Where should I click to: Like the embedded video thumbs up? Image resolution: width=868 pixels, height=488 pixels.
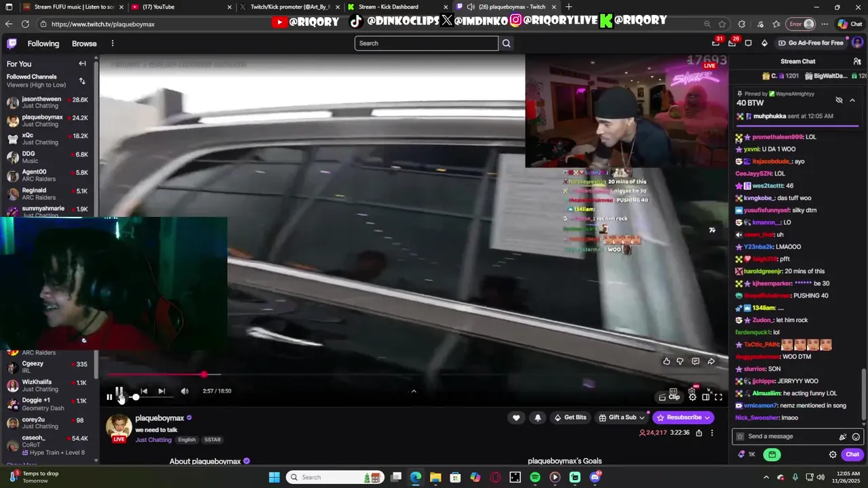tap(667, 361)
